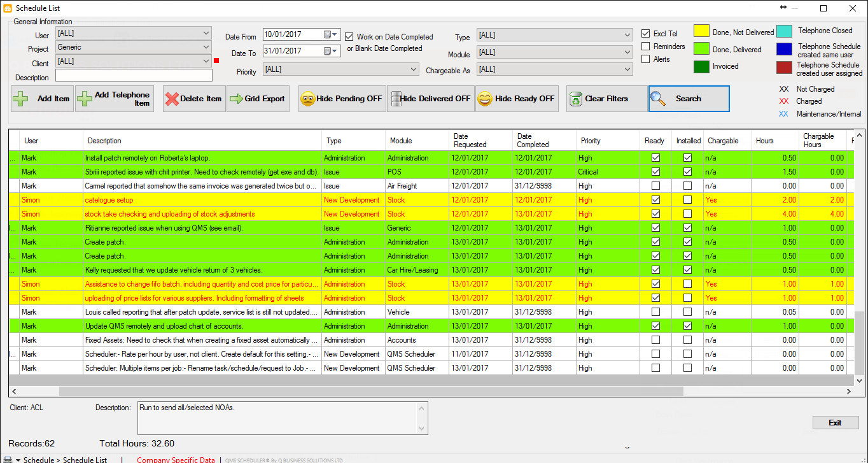The image size is (868, 463).
Task: Click the red X Delete Item button
Action: click(x=194, y=99)
